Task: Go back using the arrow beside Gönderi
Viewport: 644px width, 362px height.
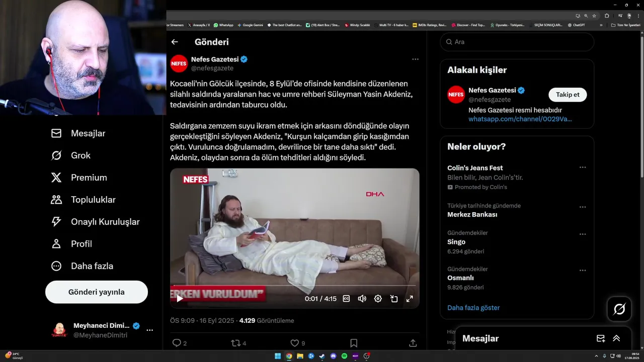Action: [x=175, y=42]
